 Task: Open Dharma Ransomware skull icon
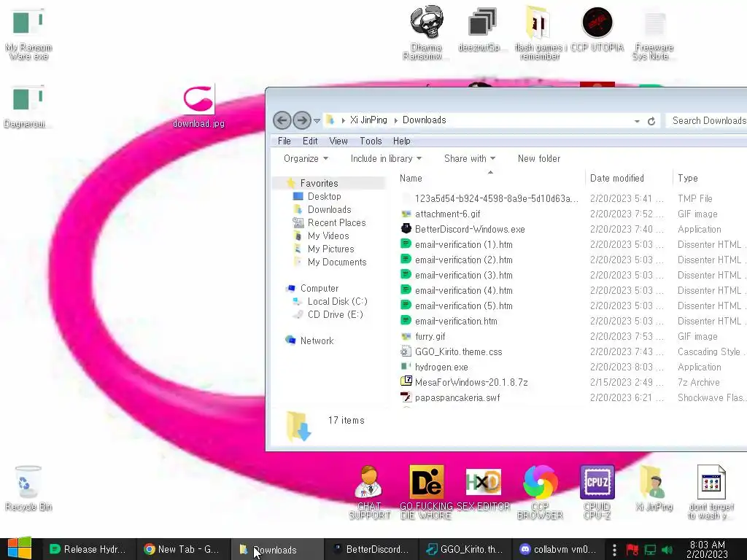[x=426, y=32]
